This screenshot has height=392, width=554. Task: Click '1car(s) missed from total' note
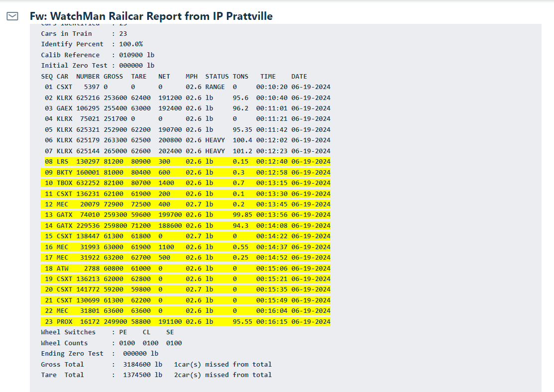click(223, 365)
